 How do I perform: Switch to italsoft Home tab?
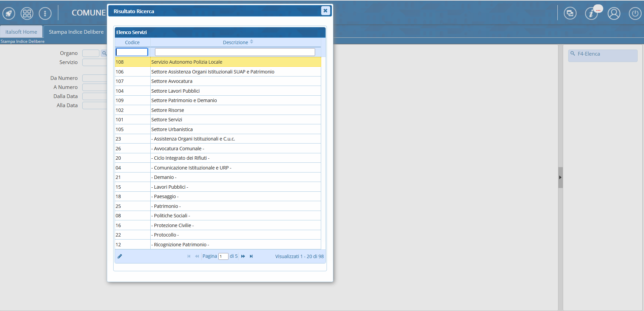coord(21,32)
